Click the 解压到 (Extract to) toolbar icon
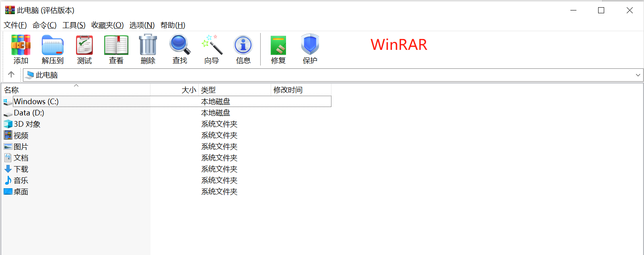The height and width of the screenshot is (255, 644). pos(53,45)
